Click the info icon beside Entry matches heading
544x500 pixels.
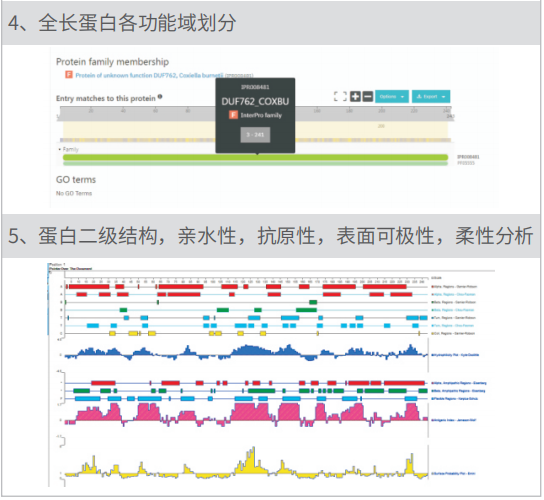(160, 97)
